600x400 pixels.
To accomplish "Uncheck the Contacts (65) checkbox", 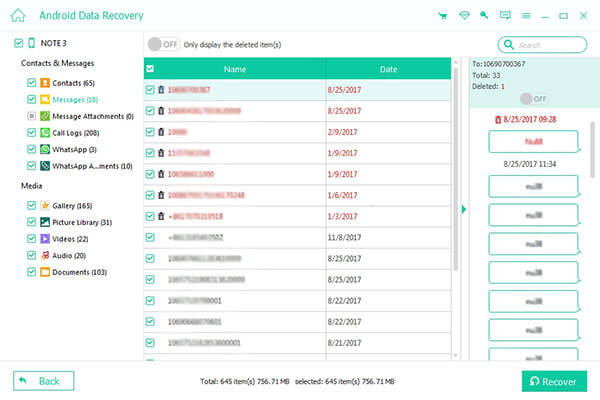I will tap(31, 83).
